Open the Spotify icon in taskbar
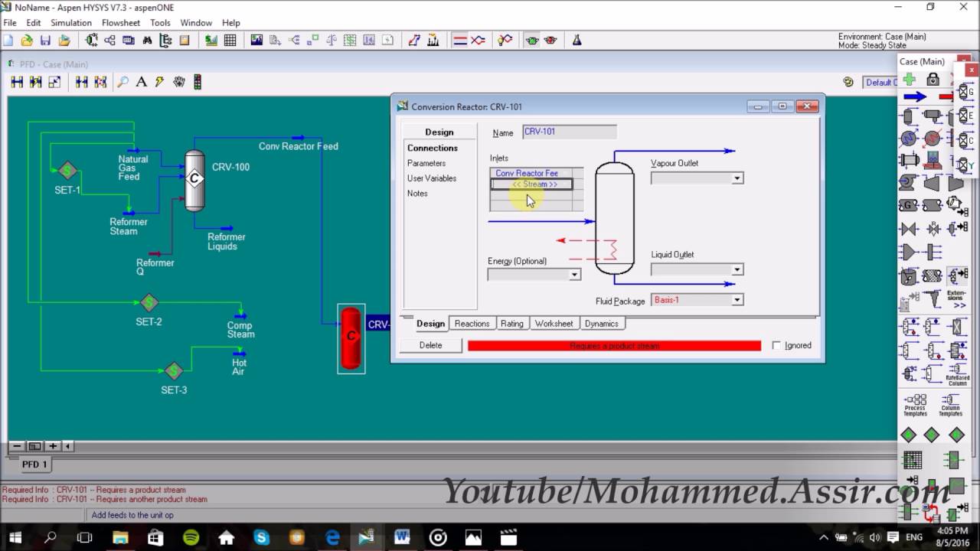This screenshot has height=551, width=980. pos(191,537)
